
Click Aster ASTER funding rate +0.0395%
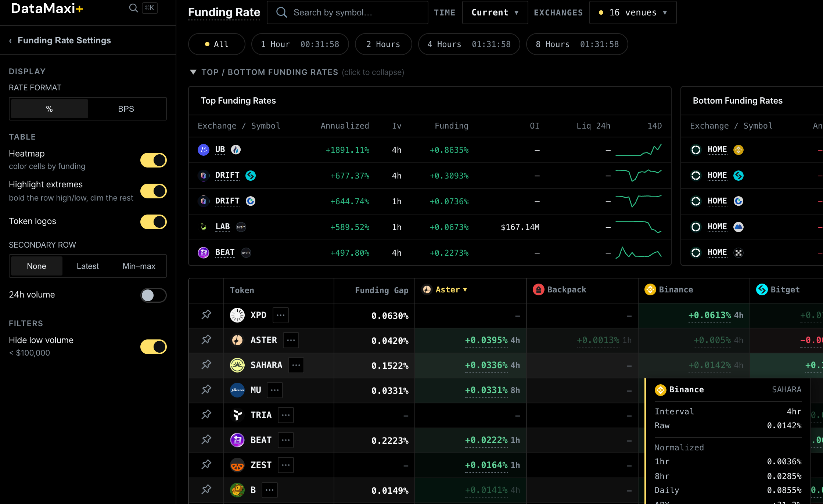point(486,340)
